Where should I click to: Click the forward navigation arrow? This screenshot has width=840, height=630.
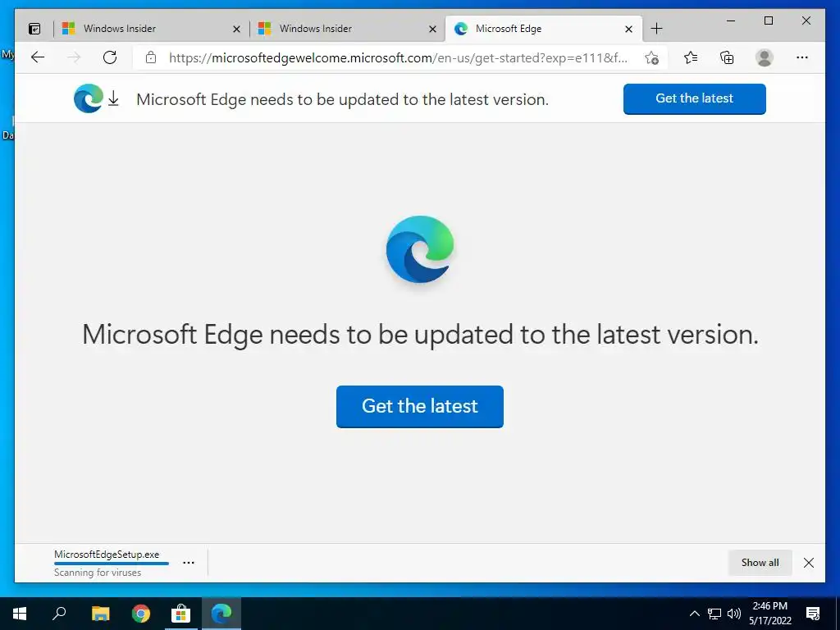[74, 57]
